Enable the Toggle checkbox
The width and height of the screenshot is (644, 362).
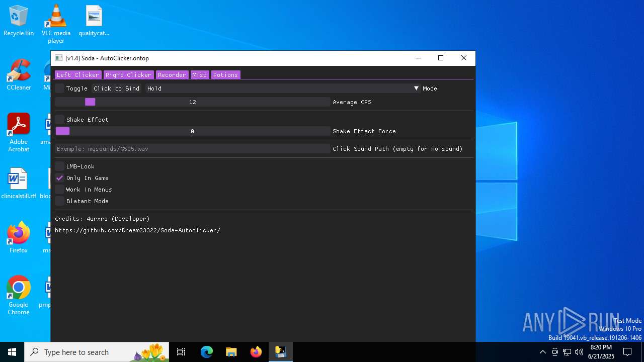[x=60, y=88]
